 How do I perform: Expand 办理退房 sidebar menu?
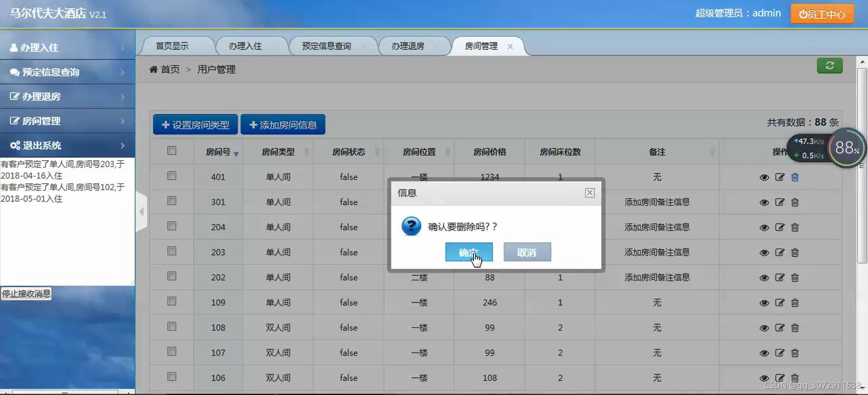coord(67,96)
